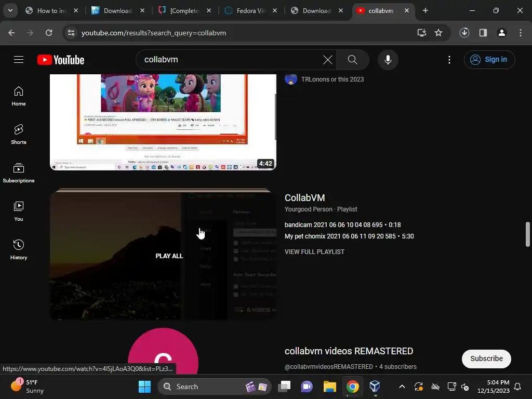Viewport: 532px width, 399px height.
Task: Focus the address bar URL
Action: click(153, 33)
